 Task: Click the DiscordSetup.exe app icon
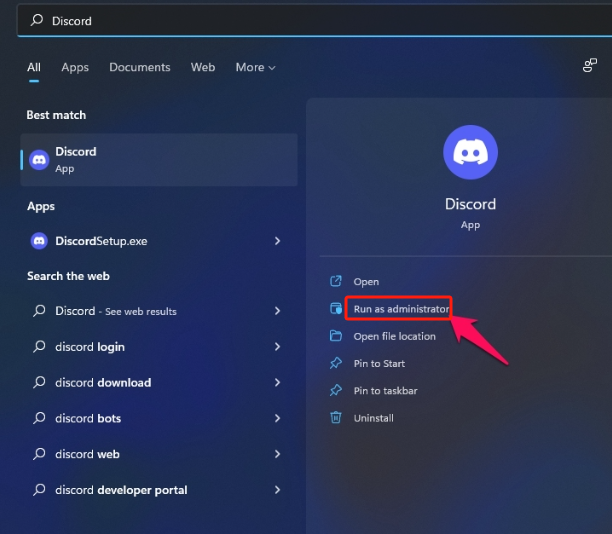[x=39, y=241]
